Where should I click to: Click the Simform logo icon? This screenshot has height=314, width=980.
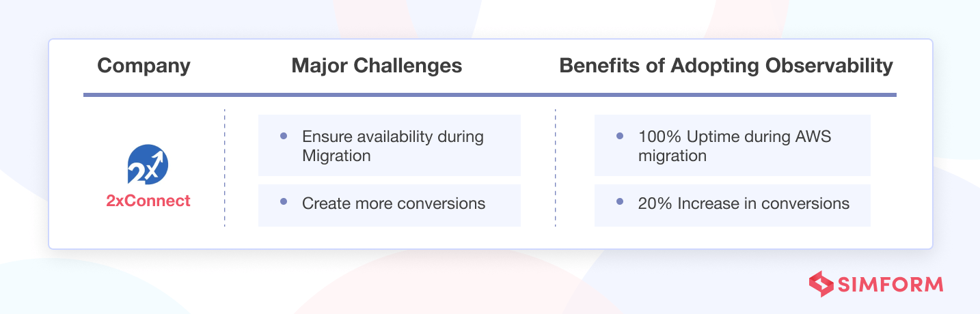(822, 284)
